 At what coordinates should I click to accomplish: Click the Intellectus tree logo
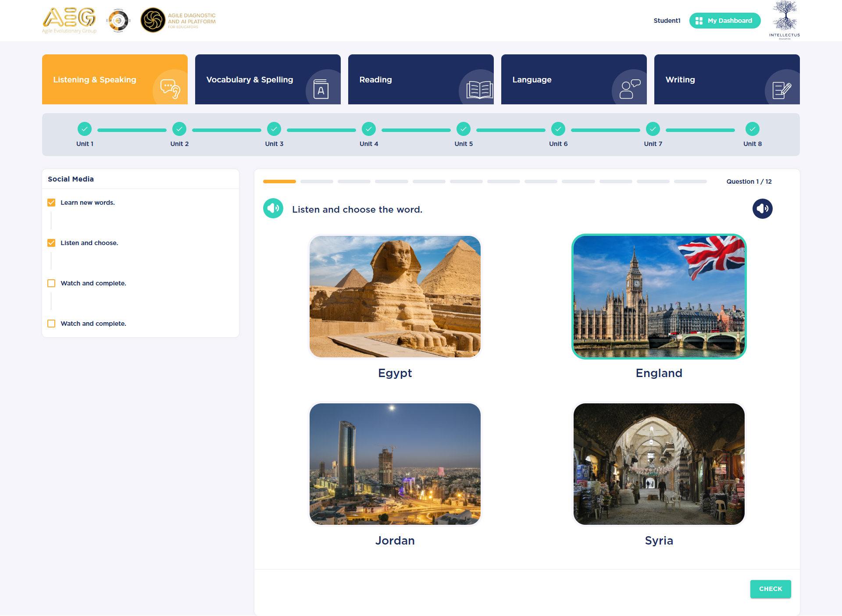[785, 20]
